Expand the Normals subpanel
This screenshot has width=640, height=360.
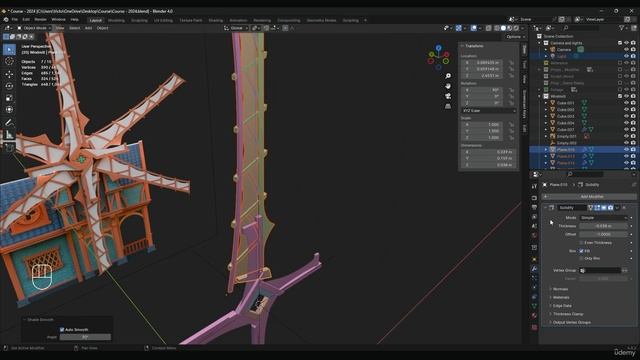pyautogui.click(x=560, y=289)
